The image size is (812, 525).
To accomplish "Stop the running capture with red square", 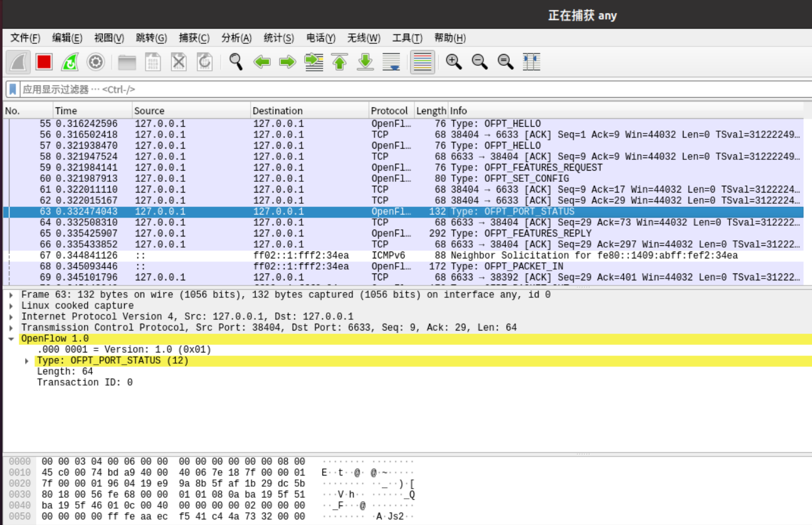I will [x=44, y=61].
